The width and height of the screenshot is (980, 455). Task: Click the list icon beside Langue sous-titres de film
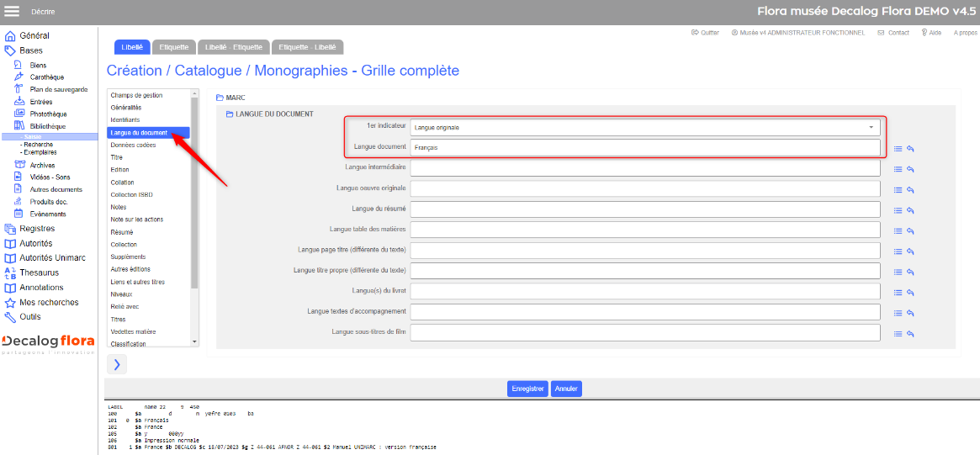click(898, 334)
